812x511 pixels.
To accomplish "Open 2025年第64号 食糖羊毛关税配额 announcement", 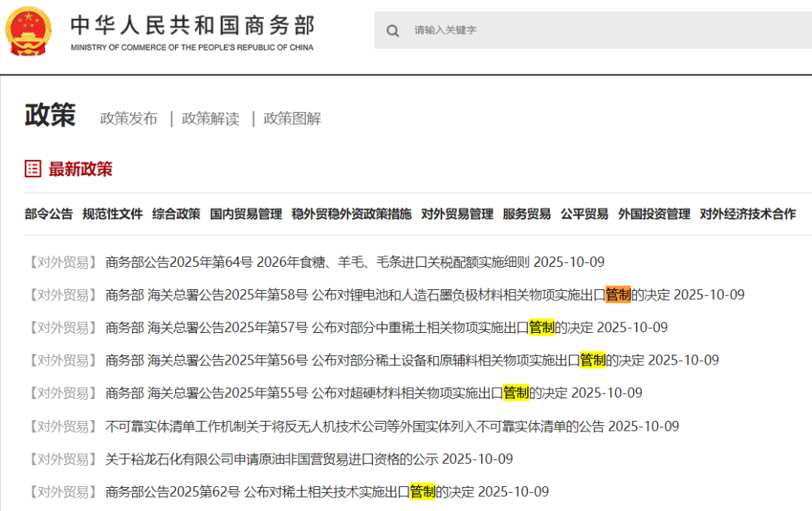I will (x=317, y=262).
